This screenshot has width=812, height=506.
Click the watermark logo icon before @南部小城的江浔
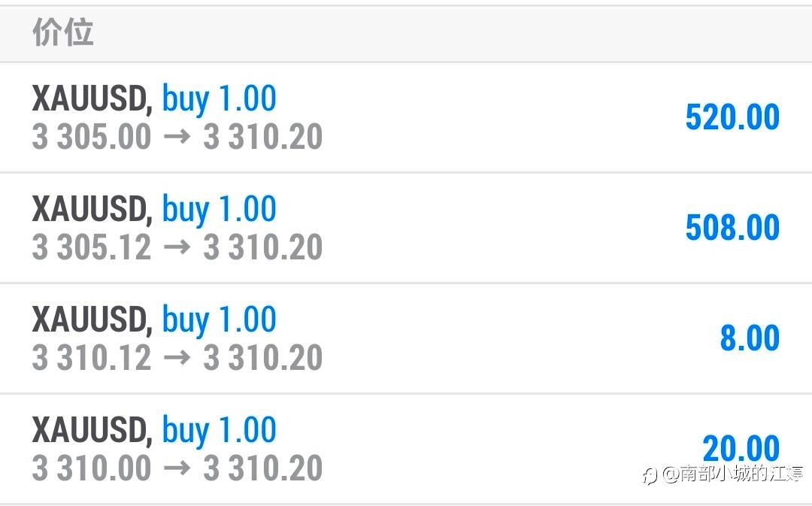click(650, 475)
